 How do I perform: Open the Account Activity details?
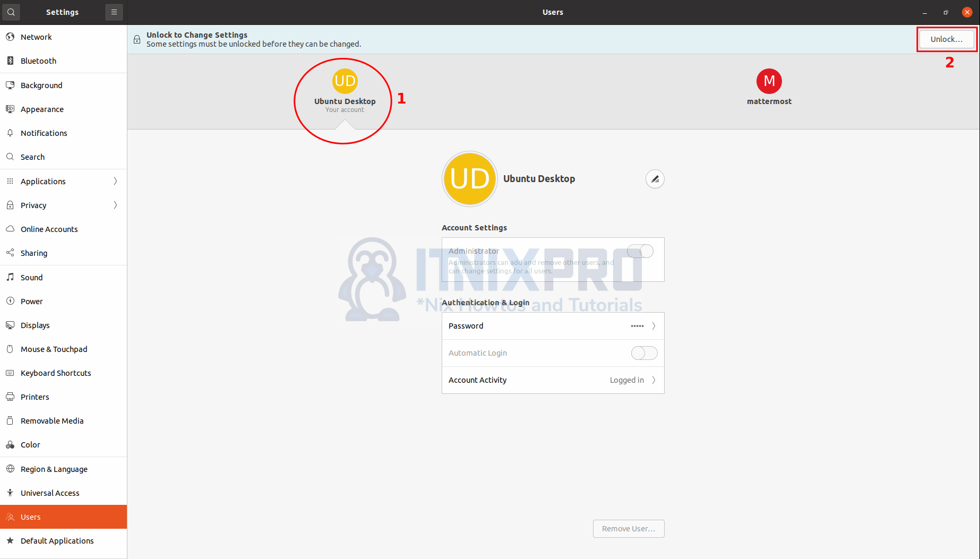(x=552, y=380)
